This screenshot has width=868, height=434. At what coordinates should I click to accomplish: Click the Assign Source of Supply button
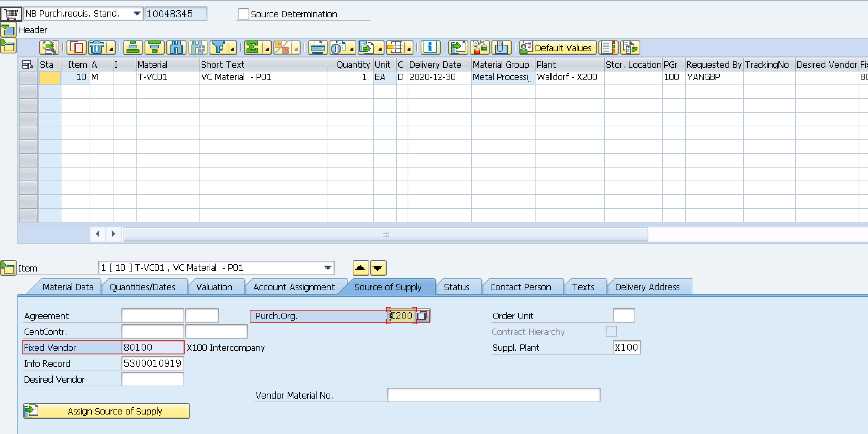[106, 411]
